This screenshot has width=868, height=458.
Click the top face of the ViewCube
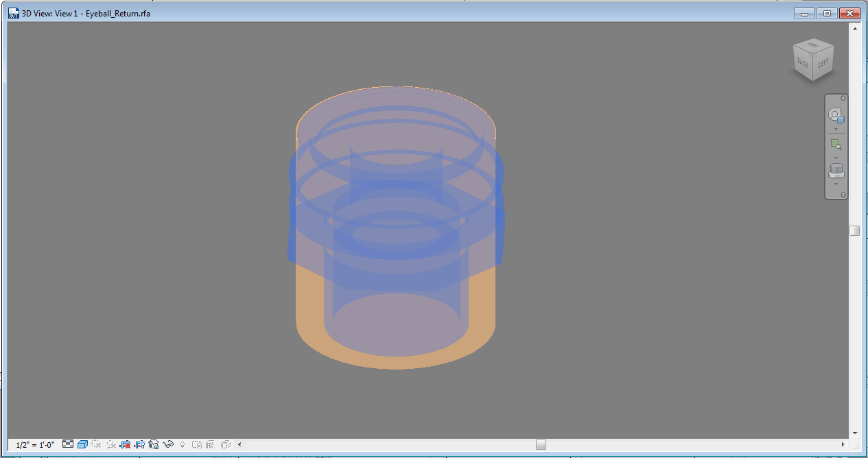pyautogui.click(x=814, y=45)
